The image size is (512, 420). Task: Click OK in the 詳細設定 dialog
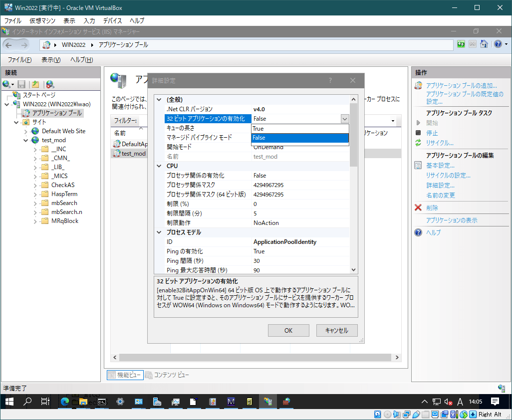288,330
